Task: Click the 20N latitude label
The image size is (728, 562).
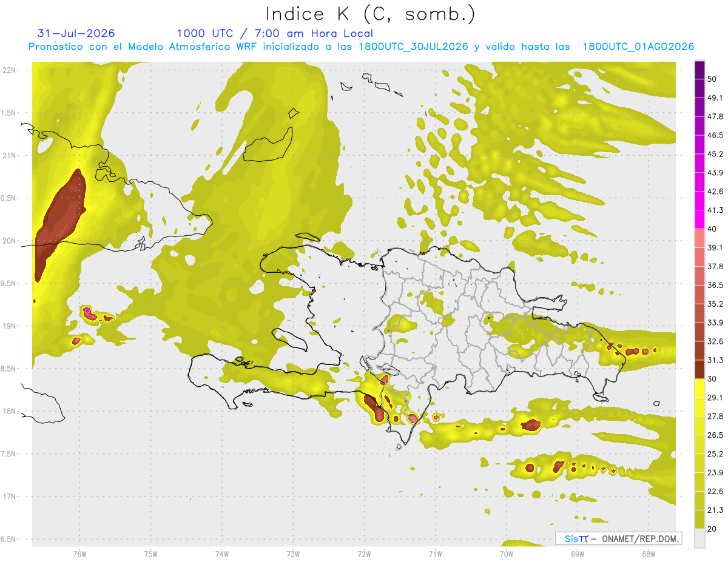Action: pyautogui.click(x=10, y=241)
